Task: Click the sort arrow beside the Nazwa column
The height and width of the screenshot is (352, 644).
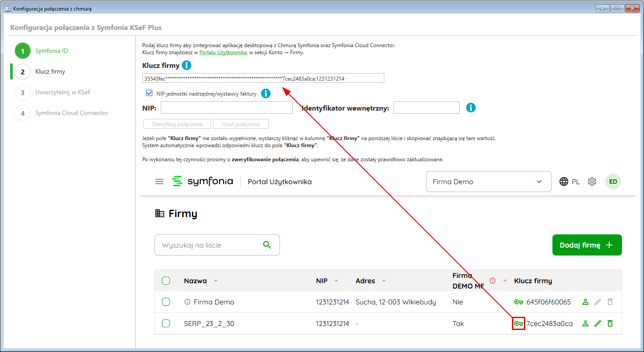Action: (216, 281)
